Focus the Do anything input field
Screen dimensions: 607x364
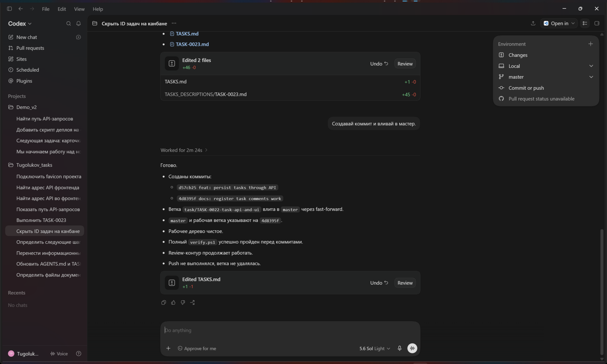[290, 330]
